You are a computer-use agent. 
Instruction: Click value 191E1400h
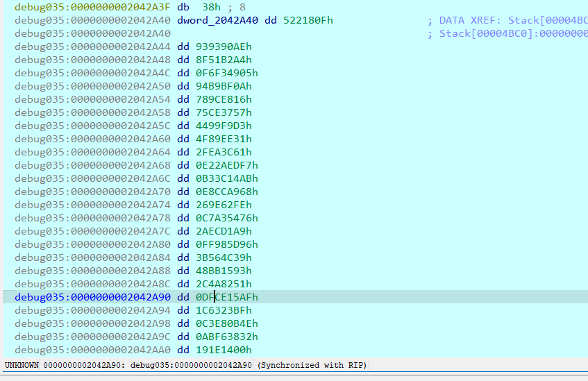(224, 350)
